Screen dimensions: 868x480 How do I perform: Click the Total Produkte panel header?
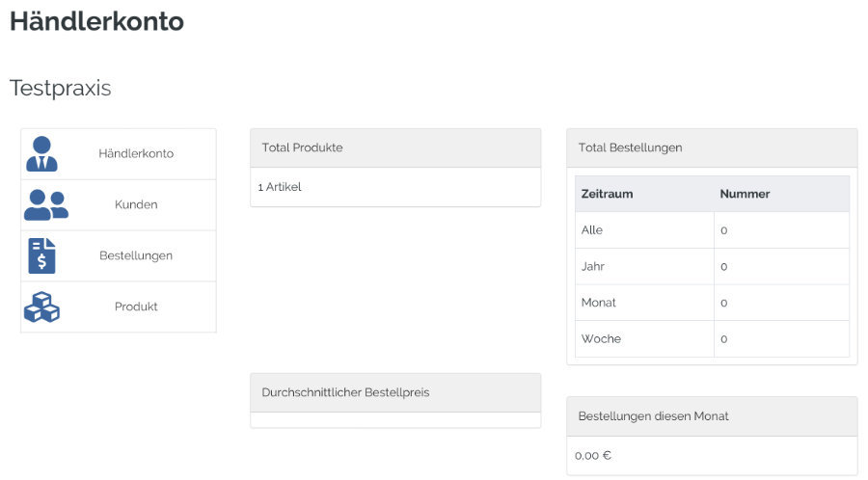point(395,147)
